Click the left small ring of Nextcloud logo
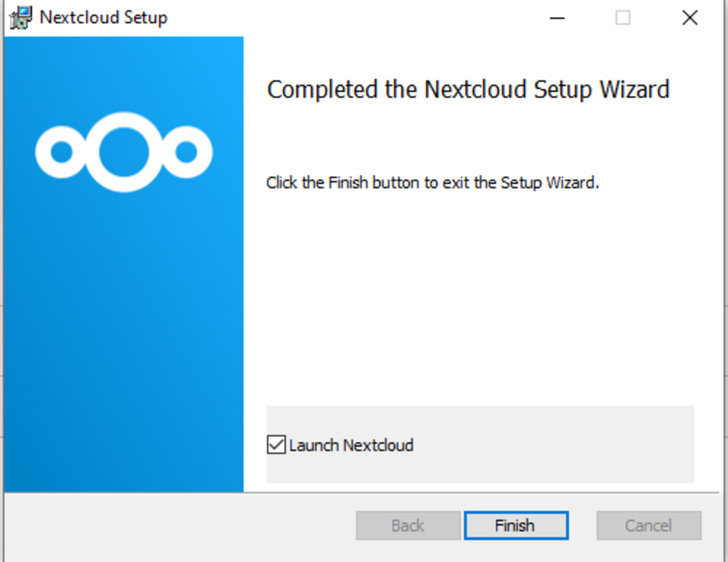 61,152
